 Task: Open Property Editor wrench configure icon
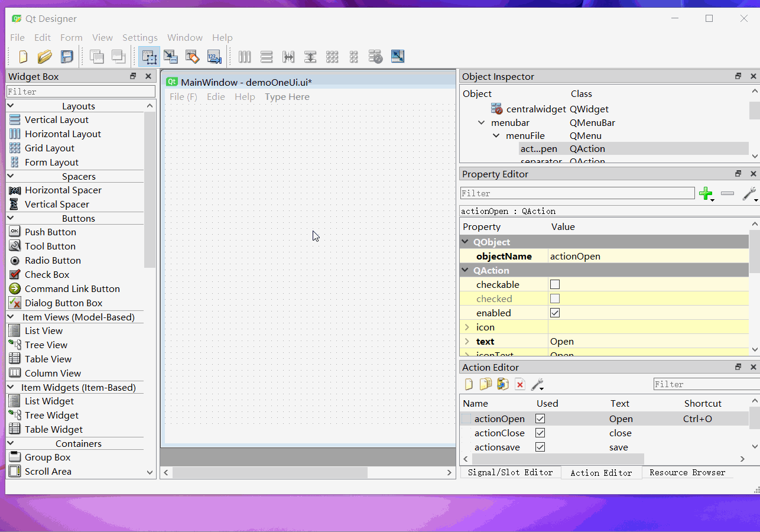click(x=750, y=193)
